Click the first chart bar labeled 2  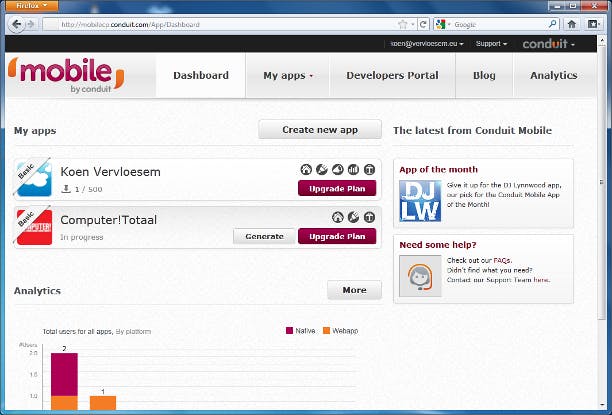tap(64, 381)
